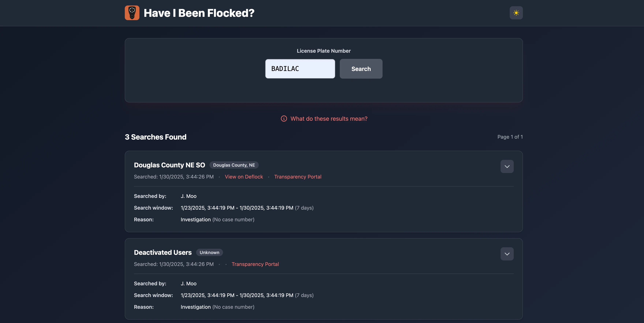Screen dimensions: 644x323
Task: Click the Douglas County searched timestamp text
Action: click(x=174, y=177)
